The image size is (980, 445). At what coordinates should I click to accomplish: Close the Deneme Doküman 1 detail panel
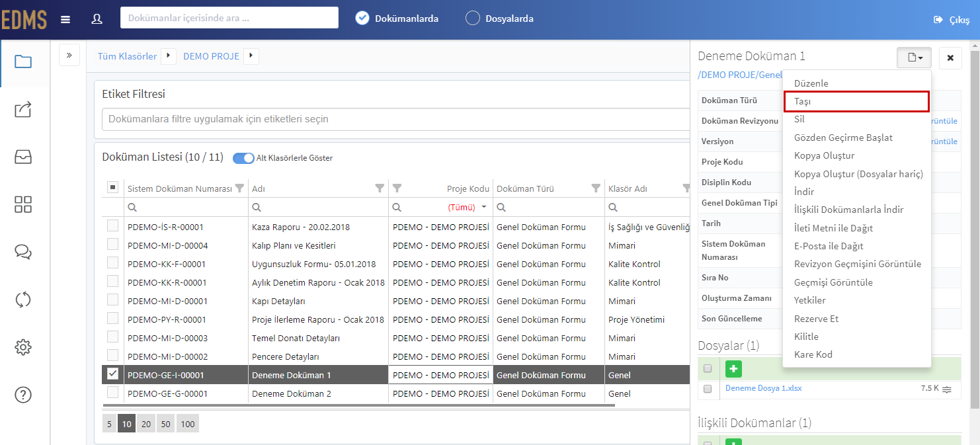(950, 58)
